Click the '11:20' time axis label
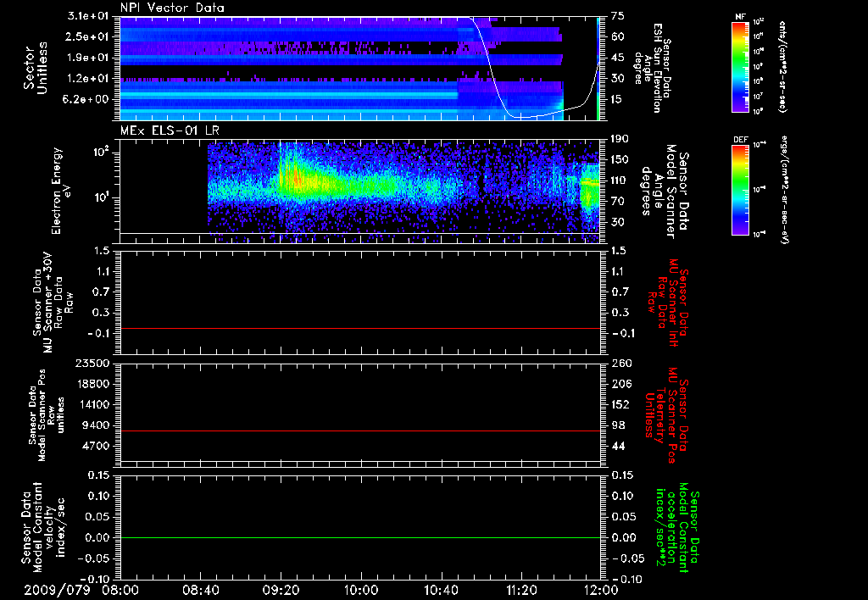Screen dimensions: 868x600 [521, 590]
